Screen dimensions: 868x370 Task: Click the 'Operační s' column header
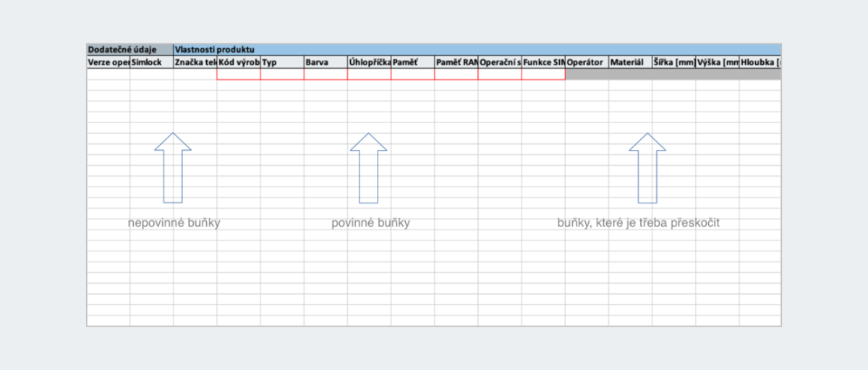point(500,62)
